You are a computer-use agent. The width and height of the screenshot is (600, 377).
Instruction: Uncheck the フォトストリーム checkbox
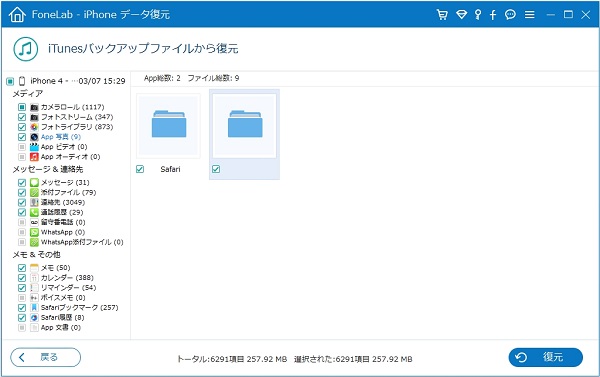(22, 117)
